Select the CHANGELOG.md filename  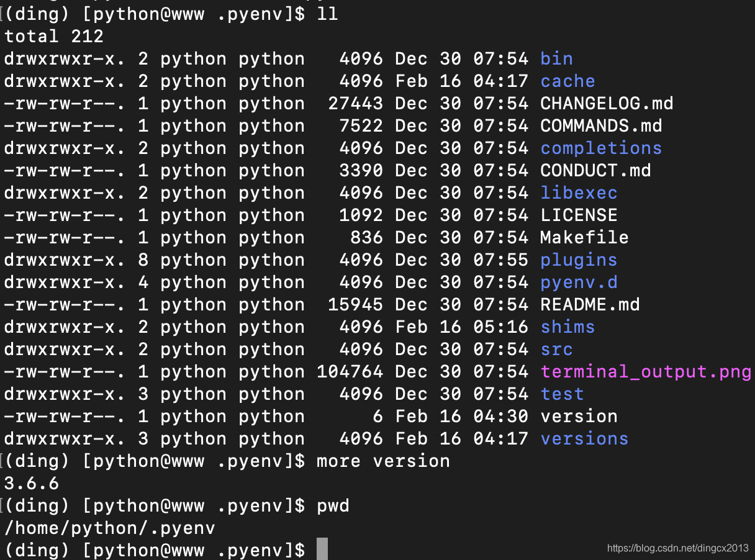pyautogui.click(x=607, y=104)
